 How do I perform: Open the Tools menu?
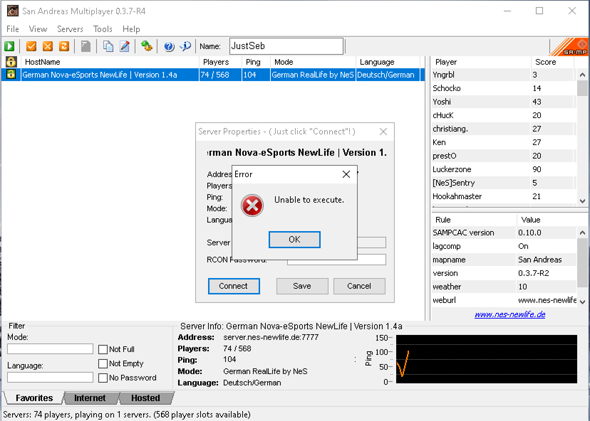(x=102, y=29)
